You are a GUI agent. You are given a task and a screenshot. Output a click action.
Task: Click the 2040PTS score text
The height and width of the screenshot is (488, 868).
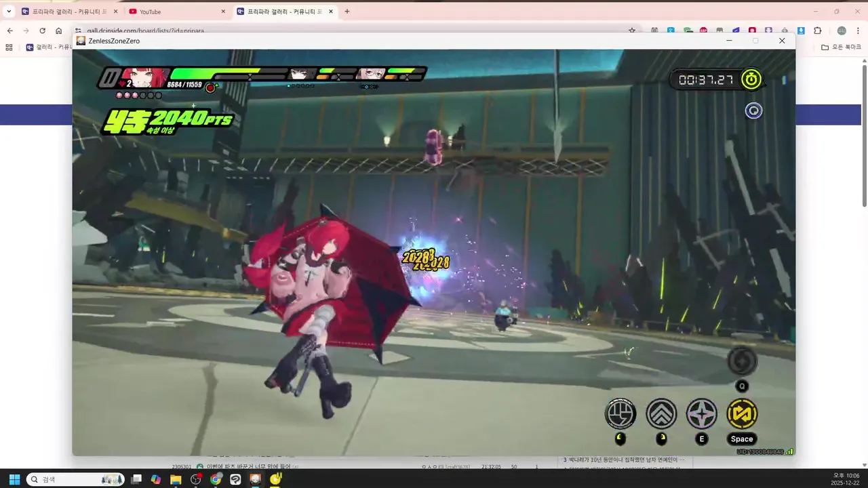point(192,119)
